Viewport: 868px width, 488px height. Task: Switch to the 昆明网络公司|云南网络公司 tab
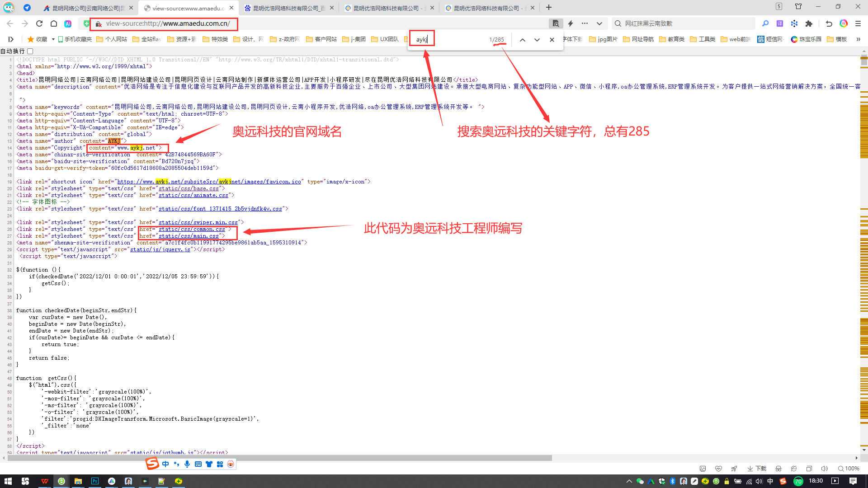pyautogui.click(x=86, y=8)
